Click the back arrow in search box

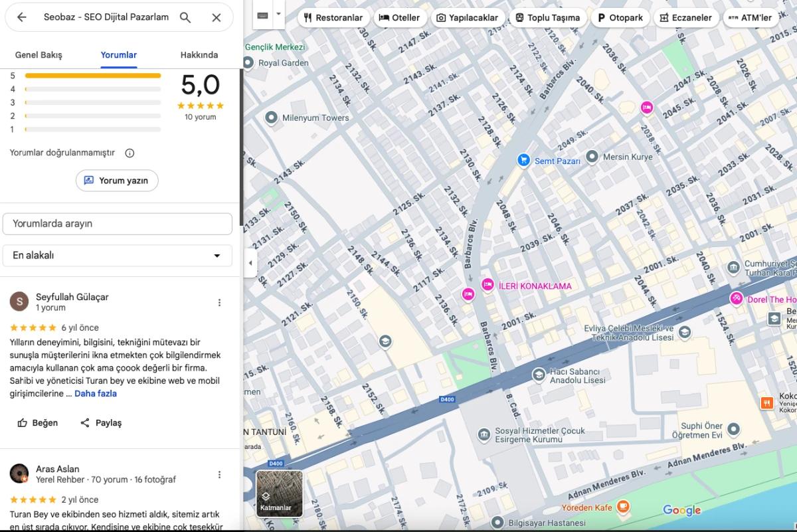click(x=22, y=17)
